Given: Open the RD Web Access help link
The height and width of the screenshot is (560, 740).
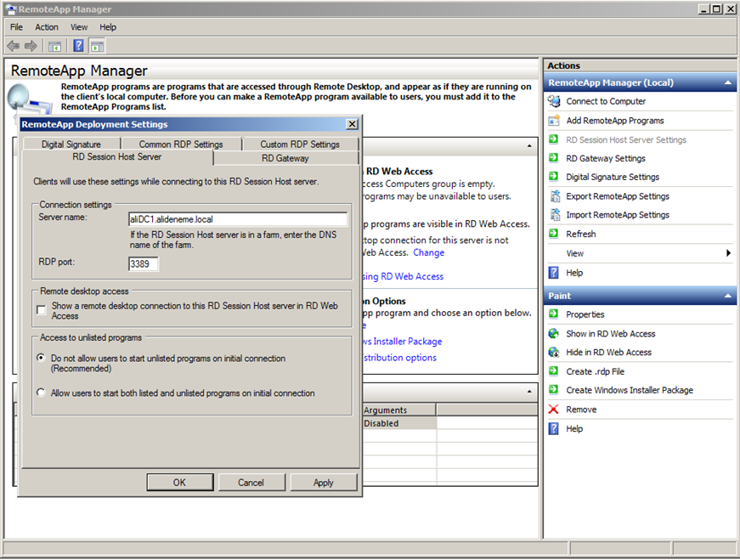Looking at the screenshot, I should (x=403, y=276).
